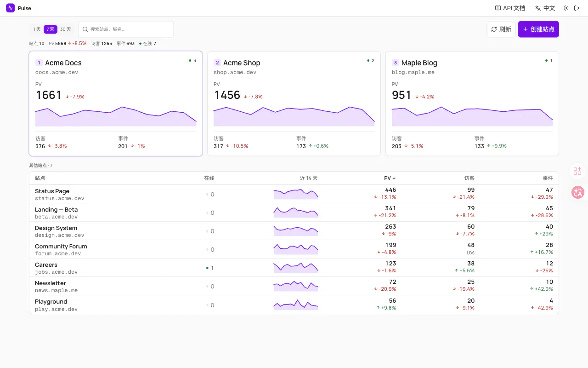This screenshot has width=588, height=368.
Task: Open the Design System row
Action: 294,231
